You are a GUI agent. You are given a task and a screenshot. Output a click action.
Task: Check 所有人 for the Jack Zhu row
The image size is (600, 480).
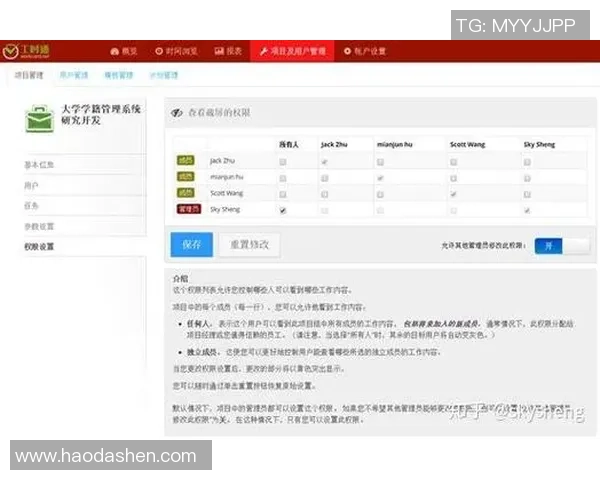click(x=283, y=162)
